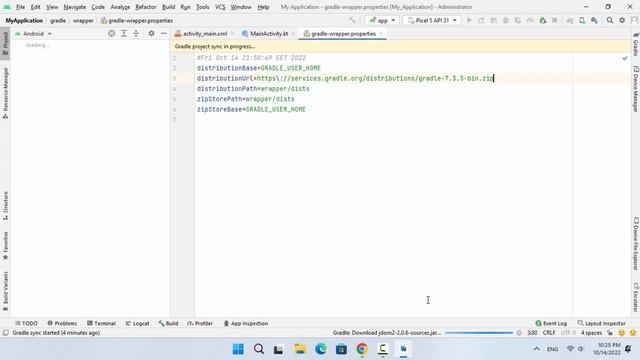This screenshot has height=360, width=640.
Task: Click the Debug app bug icon
Action: click(x=506, y=20)
